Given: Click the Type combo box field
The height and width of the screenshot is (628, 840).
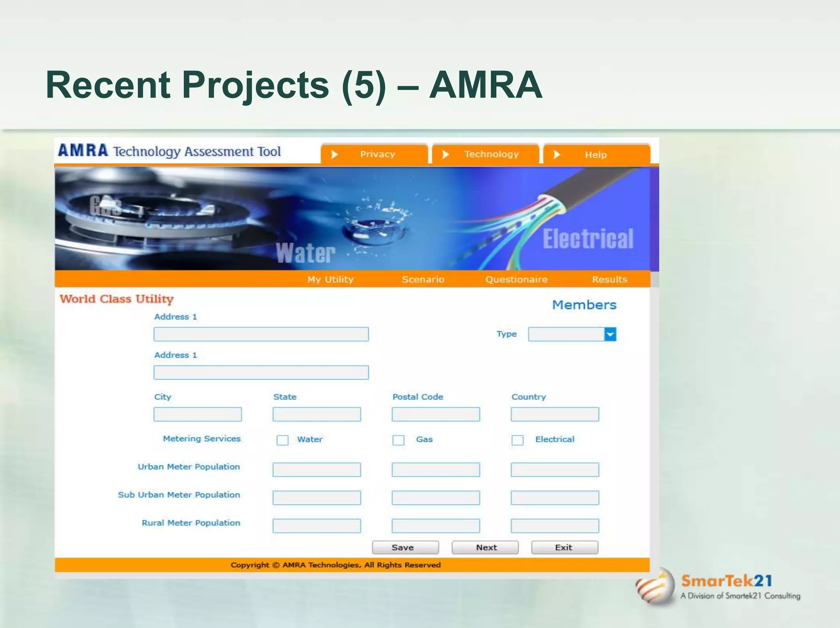Looking at the screenshot, I should pyautogui.click(x=566, y=334).
